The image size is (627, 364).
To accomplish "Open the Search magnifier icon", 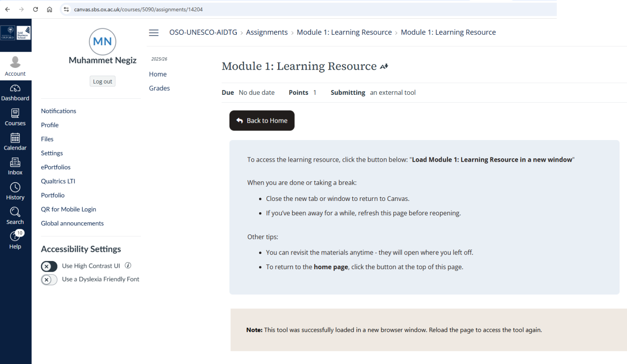I will point(15,212).
